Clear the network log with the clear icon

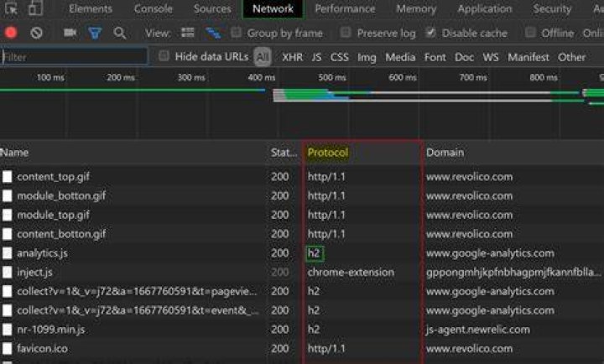pos(36,33)
